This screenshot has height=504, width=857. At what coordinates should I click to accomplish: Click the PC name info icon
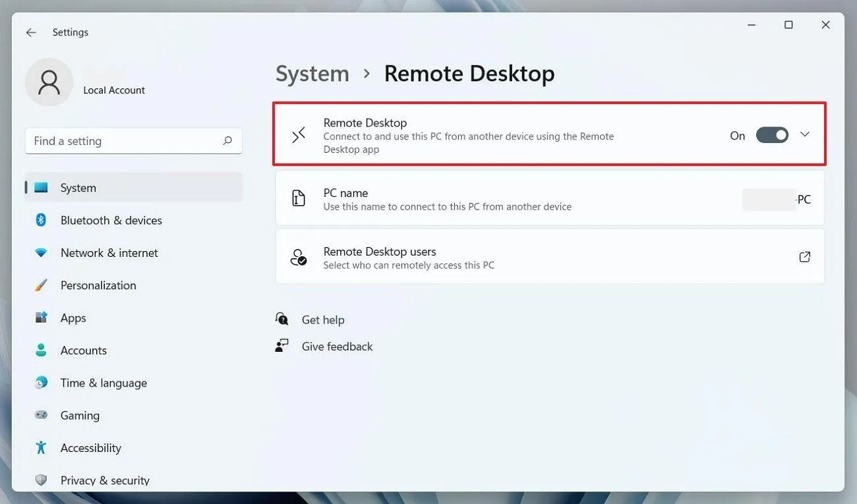(299, 198)
